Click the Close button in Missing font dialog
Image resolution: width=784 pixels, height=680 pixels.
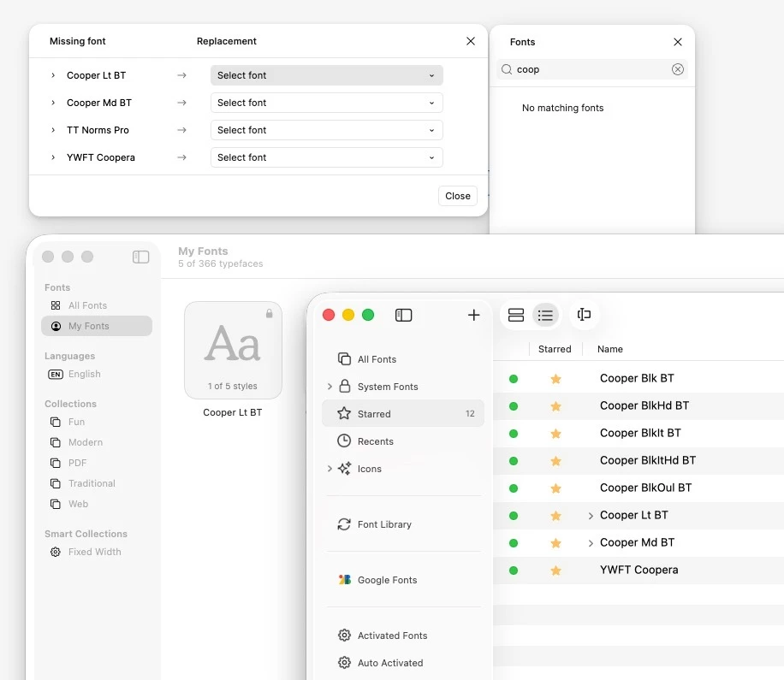pos(458,196)
